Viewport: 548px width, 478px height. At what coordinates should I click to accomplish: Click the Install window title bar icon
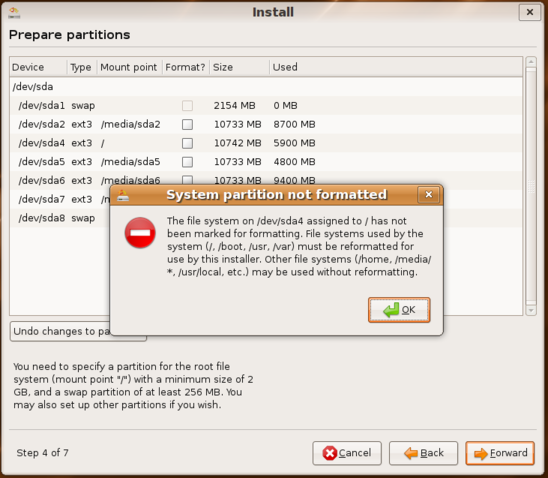coord(14,12)
